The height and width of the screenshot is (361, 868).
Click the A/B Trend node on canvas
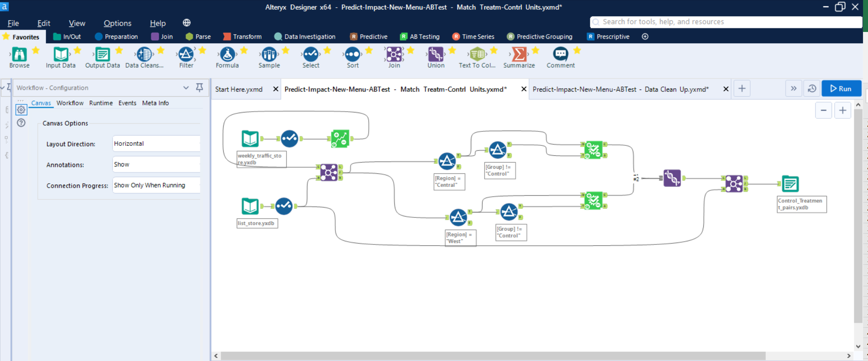pos(340,139)
